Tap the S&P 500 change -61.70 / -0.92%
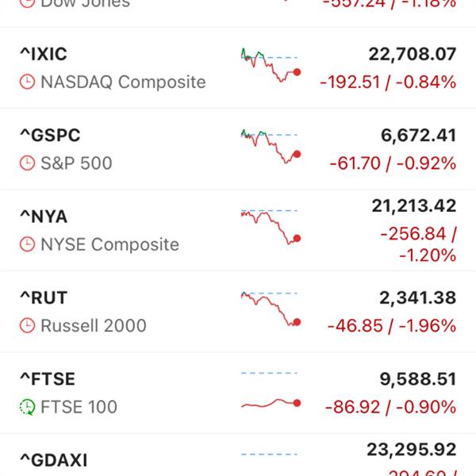476x476 pixels. point(393,164)
